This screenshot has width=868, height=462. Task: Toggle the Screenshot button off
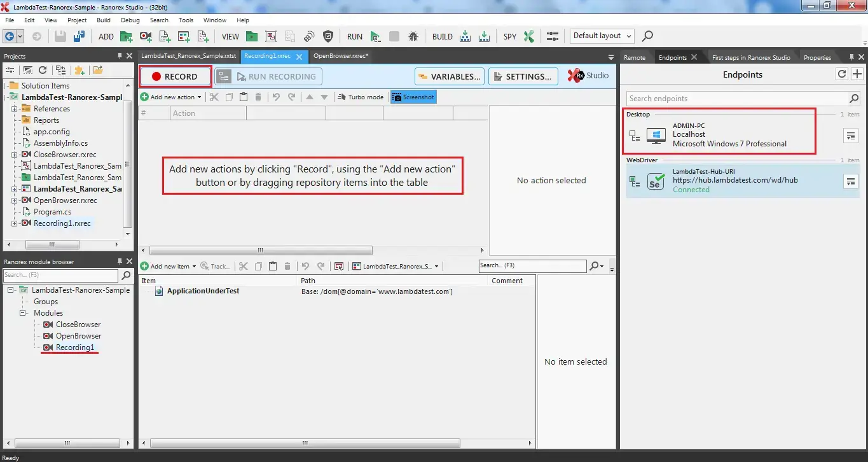coord(413,97)
